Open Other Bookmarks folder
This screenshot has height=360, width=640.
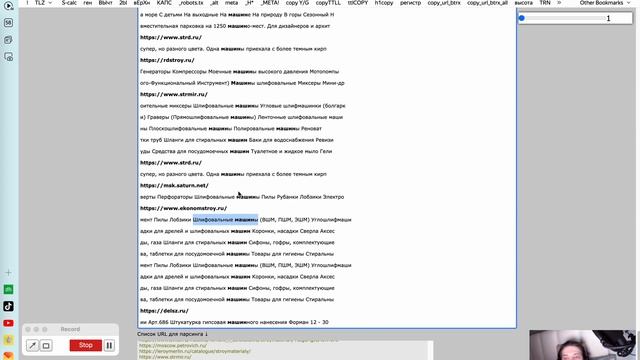(x=605, y=2)
